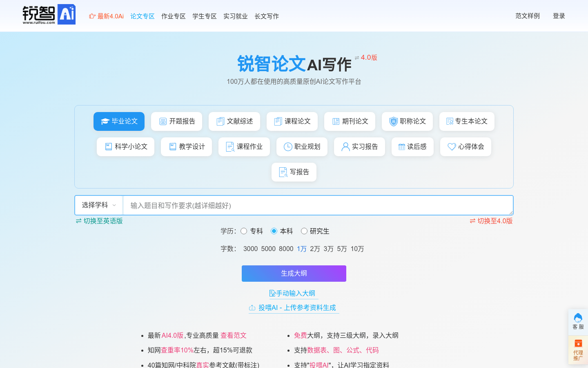
Task: Open the 代理推广 promotion widget
Action: [x=578, y=350]
